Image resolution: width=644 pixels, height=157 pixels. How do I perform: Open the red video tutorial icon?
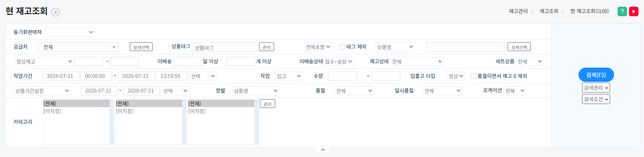tap(633, 11)
